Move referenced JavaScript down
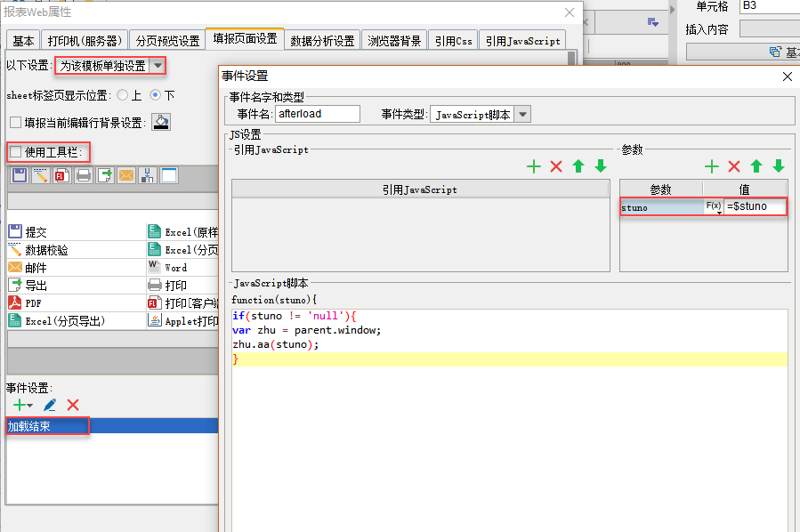This screenshot has width=800, height=532. [601, 166]
